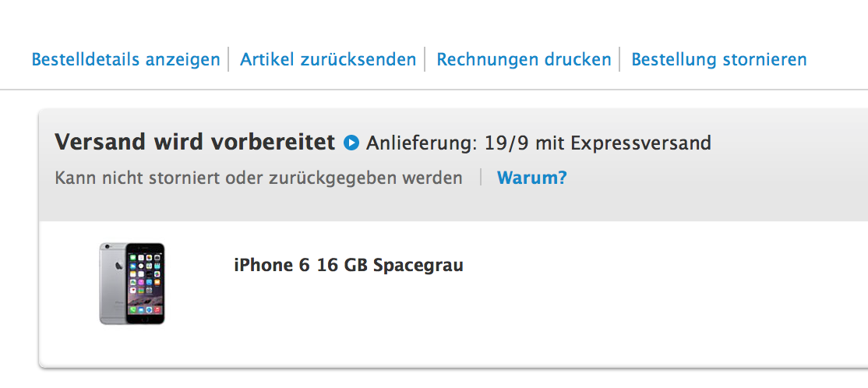Click the iPhone rear side in the product image
This screenshot has height=388, width=868.
[x=111, y=282]
